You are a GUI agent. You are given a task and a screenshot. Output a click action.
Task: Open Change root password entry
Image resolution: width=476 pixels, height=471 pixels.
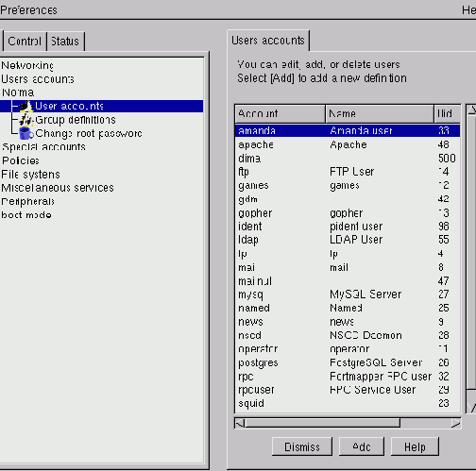point(89,133)
